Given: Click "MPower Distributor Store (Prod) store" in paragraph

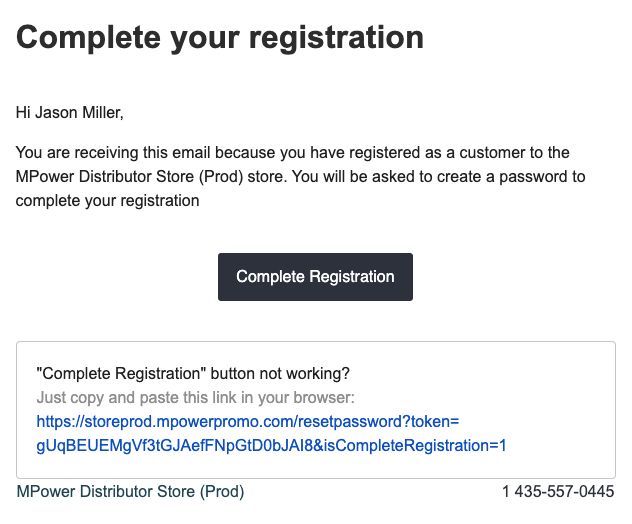Looking at the screenshot, I should pyautogui.click(x=150, y=177).
